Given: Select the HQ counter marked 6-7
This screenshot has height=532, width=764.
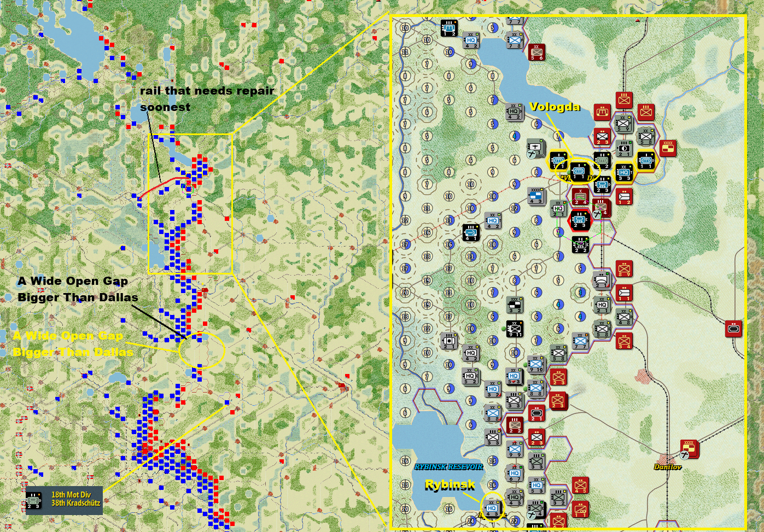Looking at the screenshot, I should (515, 473).
